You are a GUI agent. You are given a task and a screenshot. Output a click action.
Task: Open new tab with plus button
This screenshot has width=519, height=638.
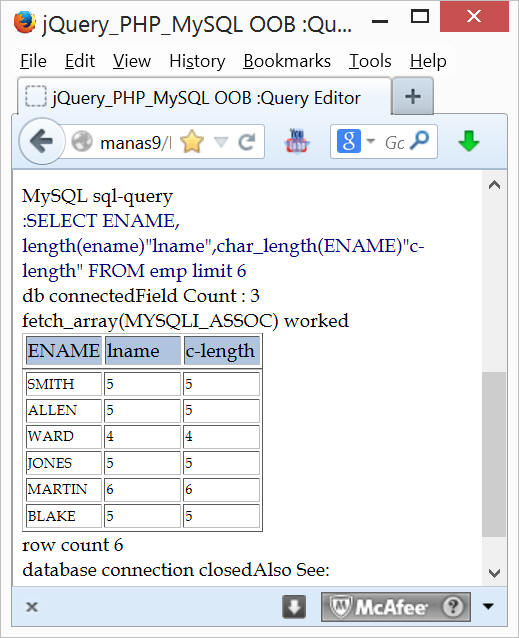coord(412,97)
